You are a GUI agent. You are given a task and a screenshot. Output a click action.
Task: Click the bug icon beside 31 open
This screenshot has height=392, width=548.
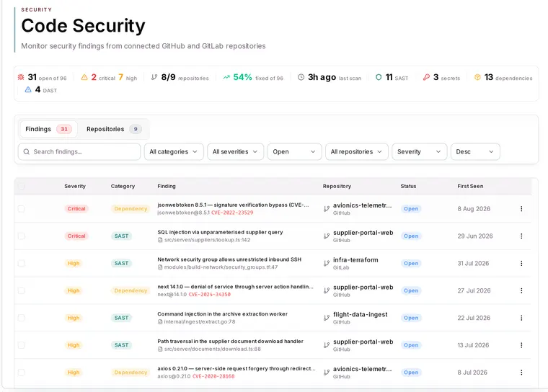tap(21, 77)
